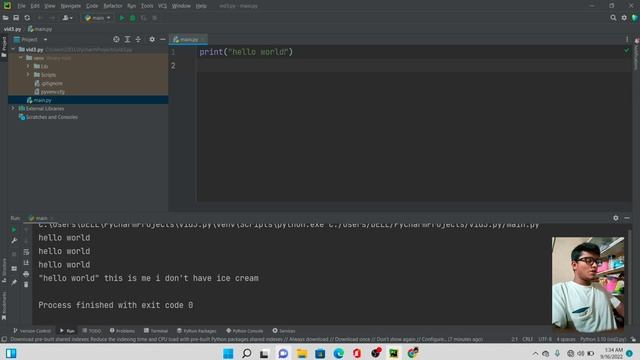Change CRLF line separator in the status bar
The image size is (640, 360).
(x=527, y=339)
